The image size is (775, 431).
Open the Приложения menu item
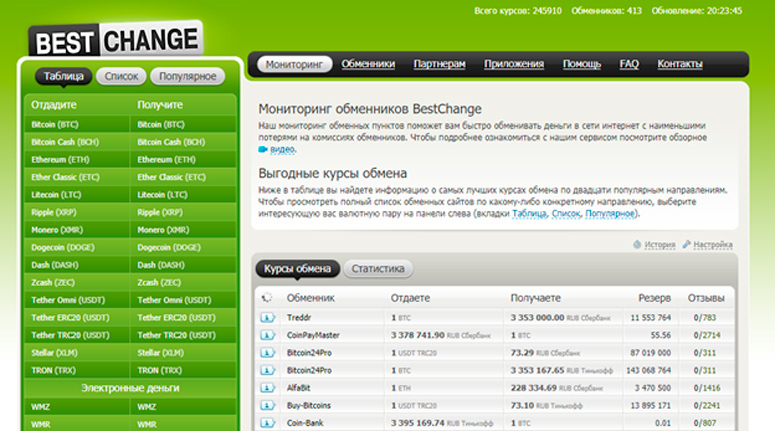[514, 64]
